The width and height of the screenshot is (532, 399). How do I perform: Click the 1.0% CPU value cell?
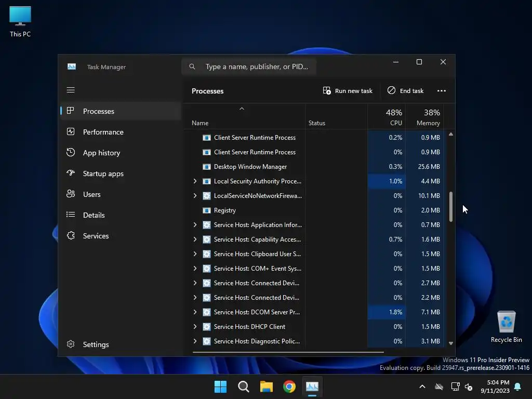coord(387,181)
